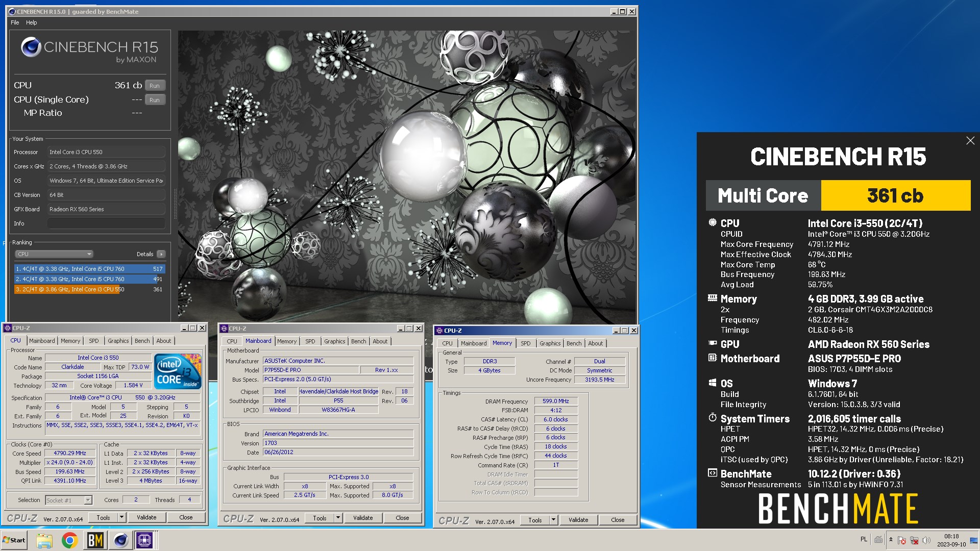Open Tools dropdown arrow in the CPU-tab CPU-Z window

pyautogui.click(x=121, y=517)
